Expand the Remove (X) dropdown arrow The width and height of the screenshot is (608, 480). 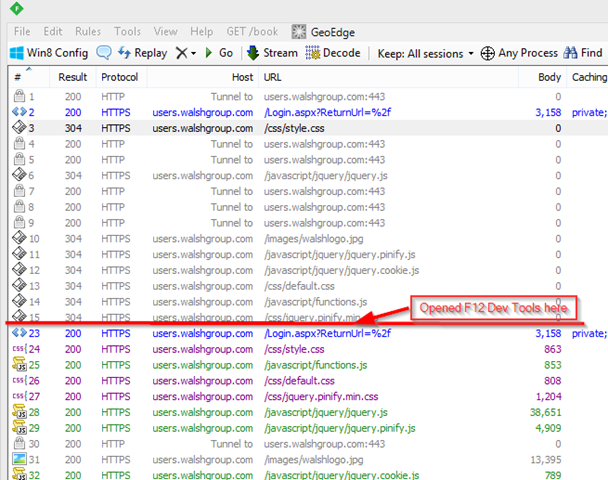coord(193,53)
